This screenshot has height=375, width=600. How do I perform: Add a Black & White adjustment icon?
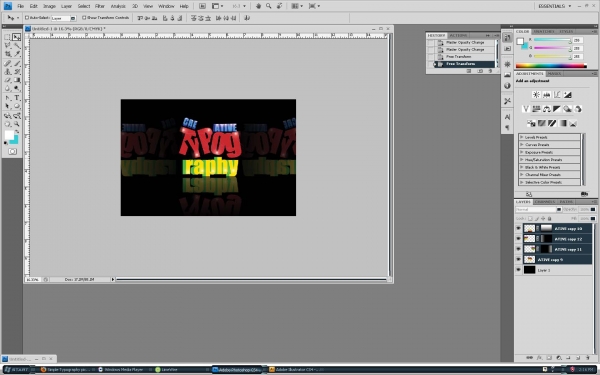(557, 109)
